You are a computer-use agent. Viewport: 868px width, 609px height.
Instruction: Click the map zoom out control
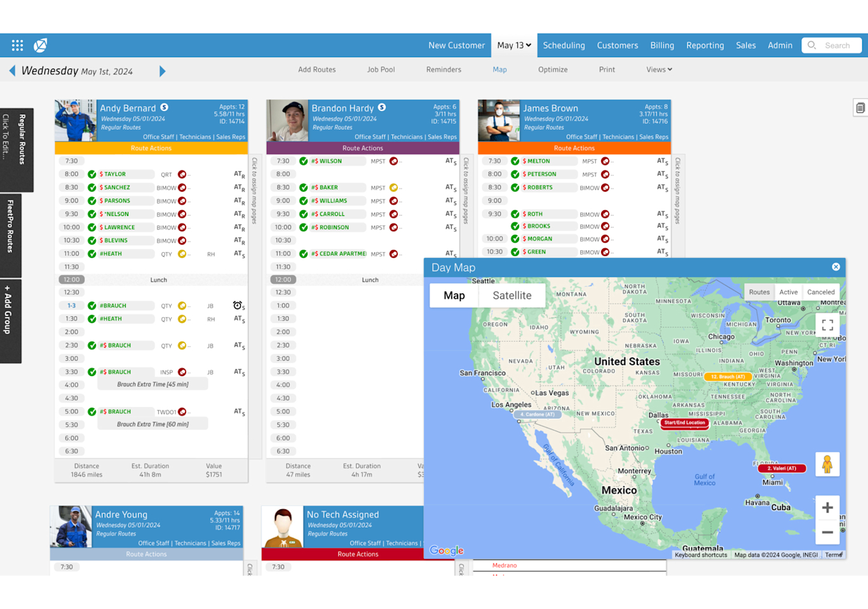point(827,533)
